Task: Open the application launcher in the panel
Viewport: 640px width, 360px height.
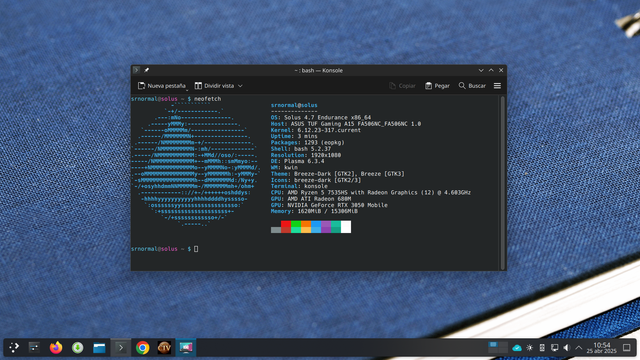Action: pyautogui.click(x=14, y=348)
